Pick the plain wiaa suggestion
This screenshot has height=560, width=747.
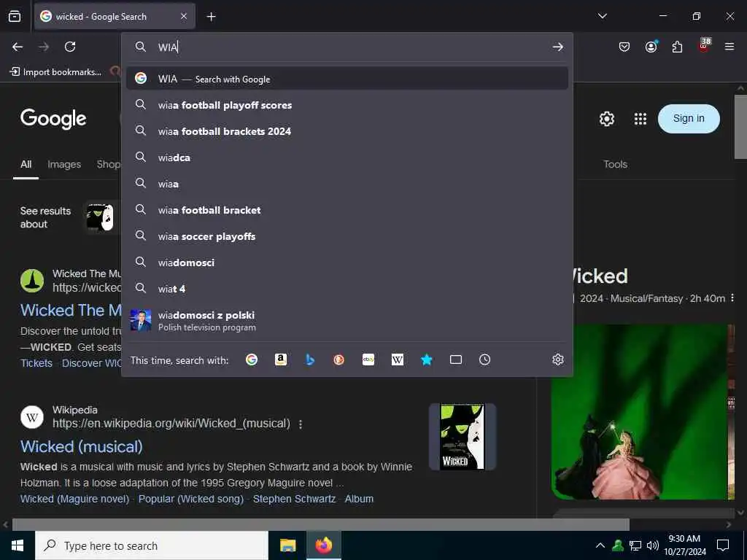[347, 184]
